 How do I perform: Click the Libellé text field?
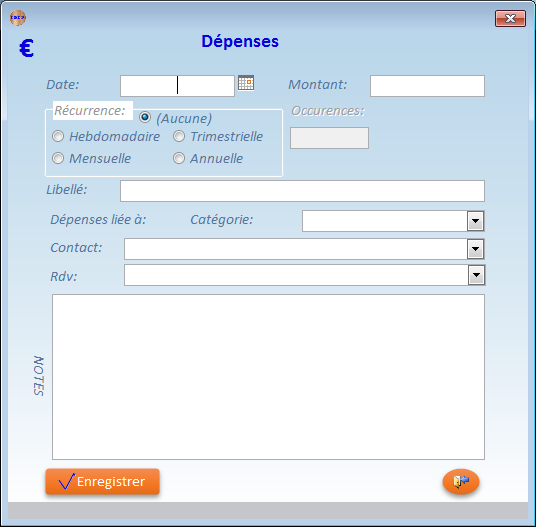pos(303,191)
